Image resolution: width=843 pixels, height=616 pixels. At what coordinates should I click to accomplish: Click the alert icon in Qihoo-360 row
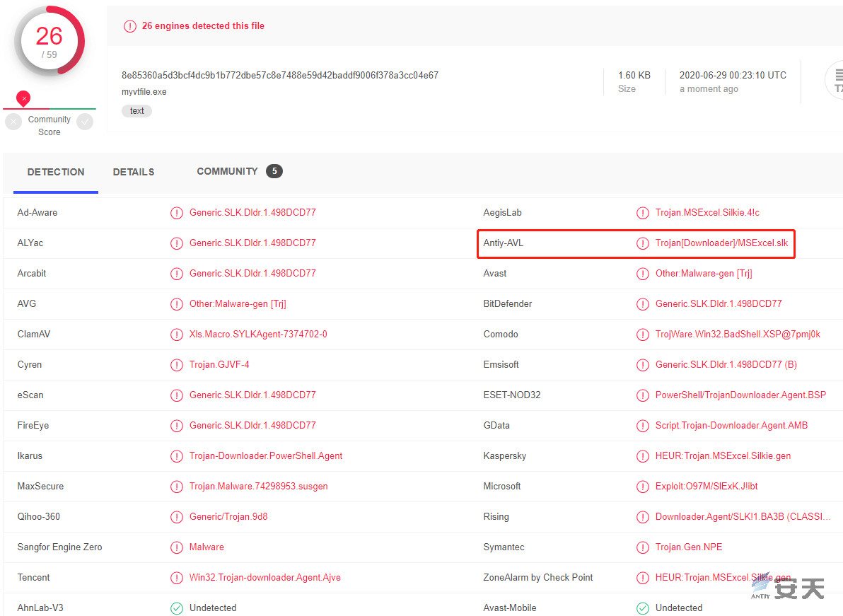click(177, 517)
